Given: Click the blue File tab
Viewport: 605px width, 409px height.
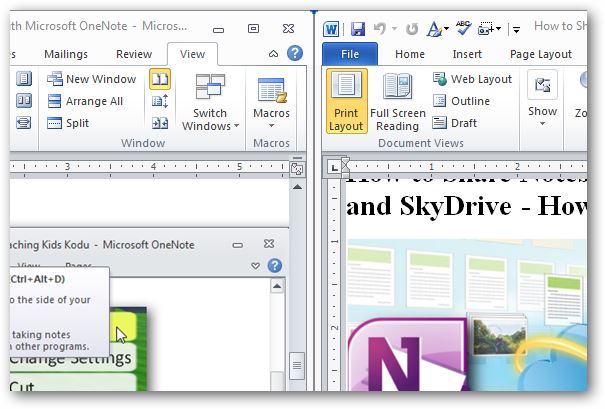Looking at the screenshot, I should coord(350,55).
